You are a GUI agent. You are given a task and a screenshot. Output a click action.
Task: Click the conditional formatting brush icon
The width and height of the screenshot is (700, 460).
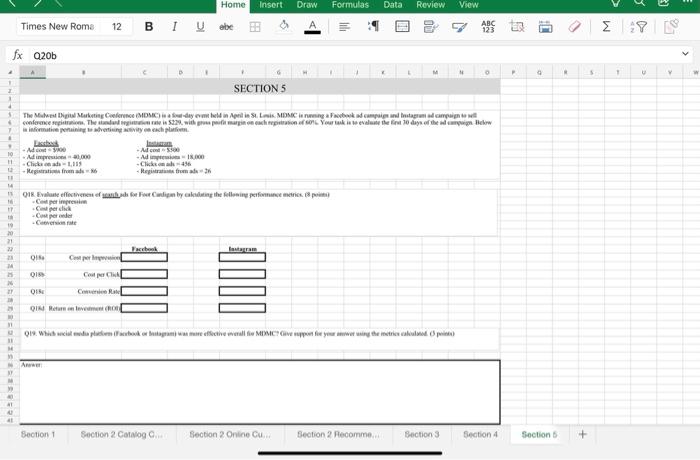459,27
